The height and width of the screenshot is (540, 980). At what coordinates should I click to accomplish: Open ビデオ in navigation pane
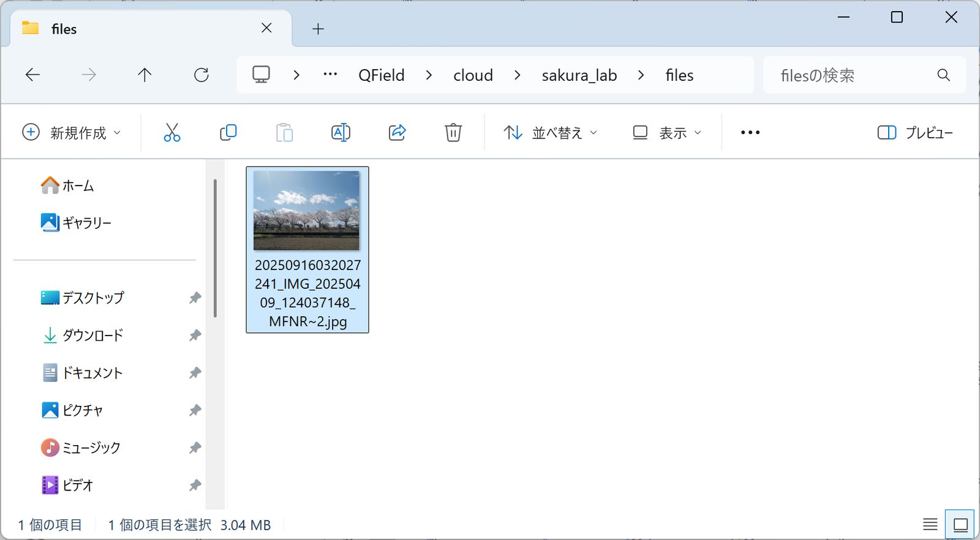point(67,485)
